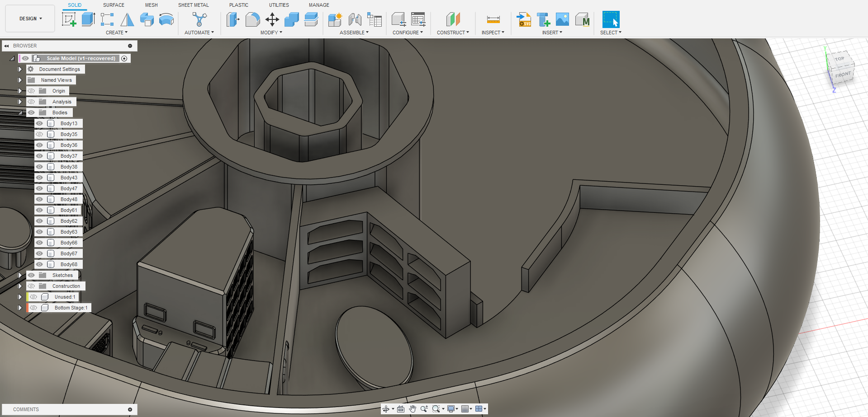Click the Insert Canvas image icon

tap(562, 19)
